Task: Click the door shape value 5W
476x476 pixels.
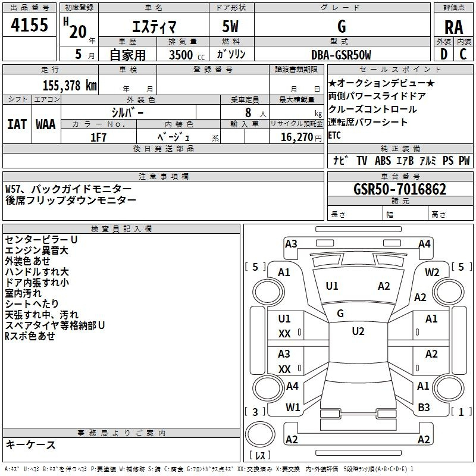Action: [x=230, y=26]
